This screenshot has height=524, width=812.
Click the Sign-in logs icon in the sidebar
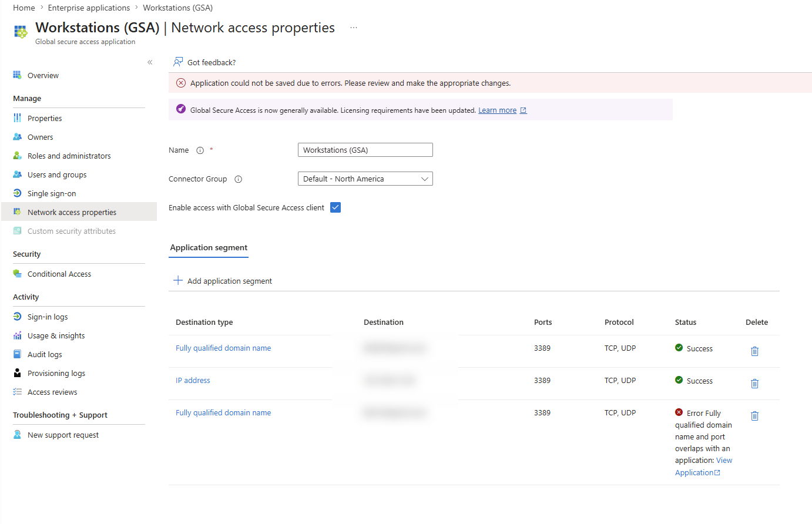18,317
